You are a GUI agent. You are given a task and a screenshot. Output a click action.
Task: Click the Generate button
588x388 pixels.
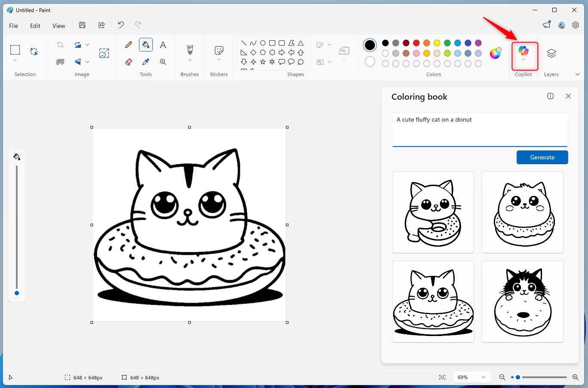pyautogui.click(x=542, y=157)
